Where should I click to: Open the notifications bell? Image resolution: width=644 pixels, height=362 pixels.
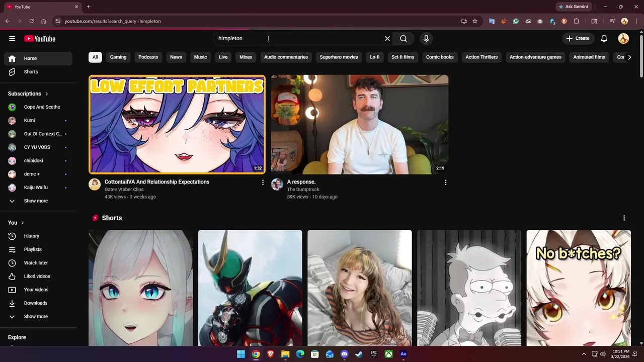[x=604, y=38]
